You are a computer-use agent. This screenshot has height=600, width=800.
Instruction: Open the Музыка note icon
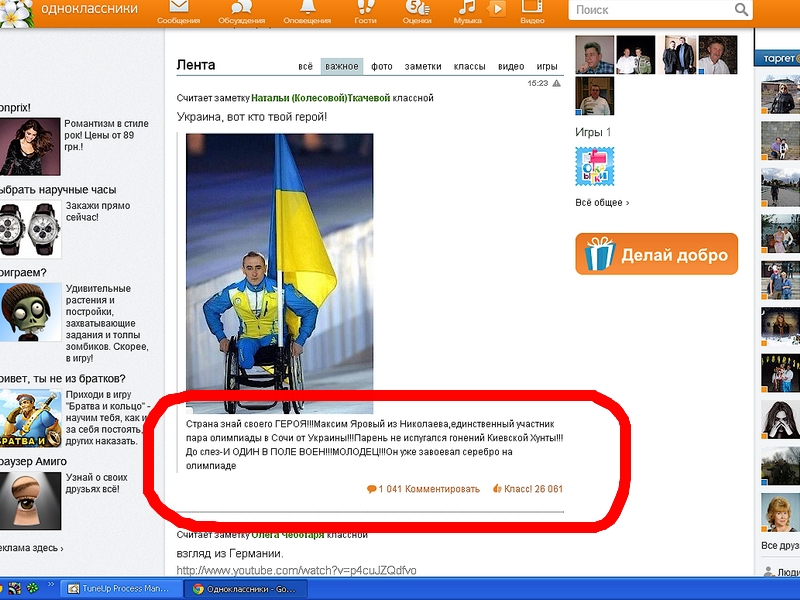(467, 8)
